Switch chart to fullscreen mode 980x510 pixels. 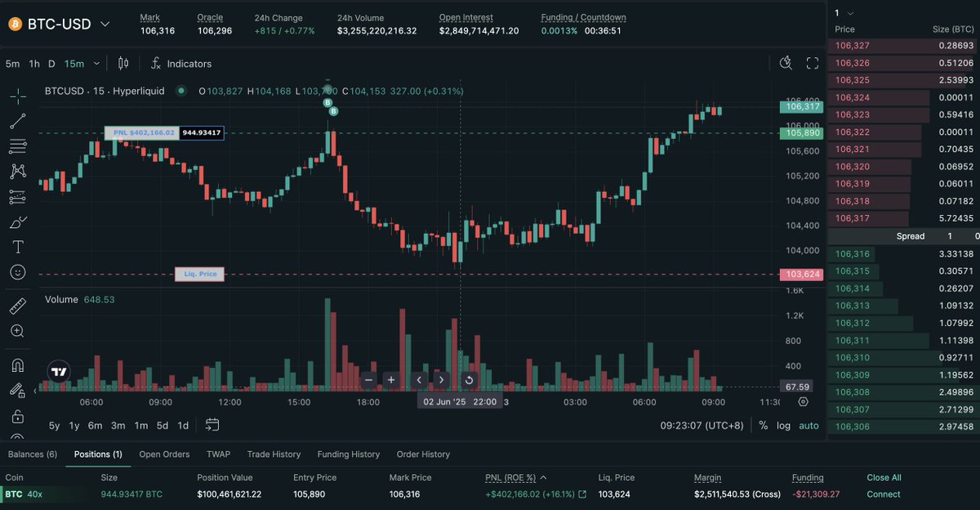point(813,63)
